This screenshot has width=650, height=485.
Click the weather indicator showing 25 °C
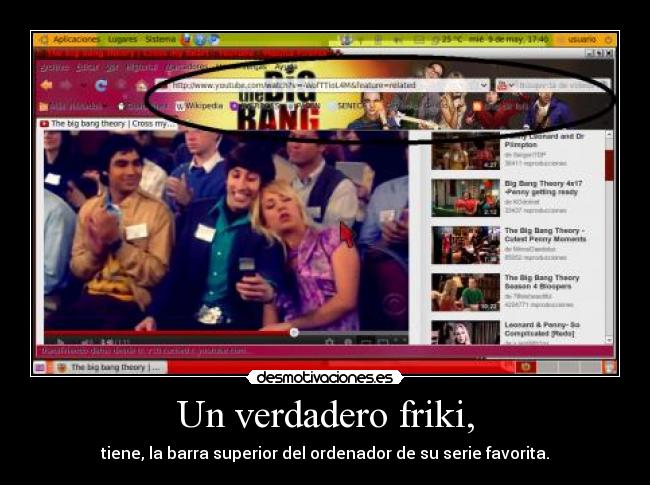(447, 40)
